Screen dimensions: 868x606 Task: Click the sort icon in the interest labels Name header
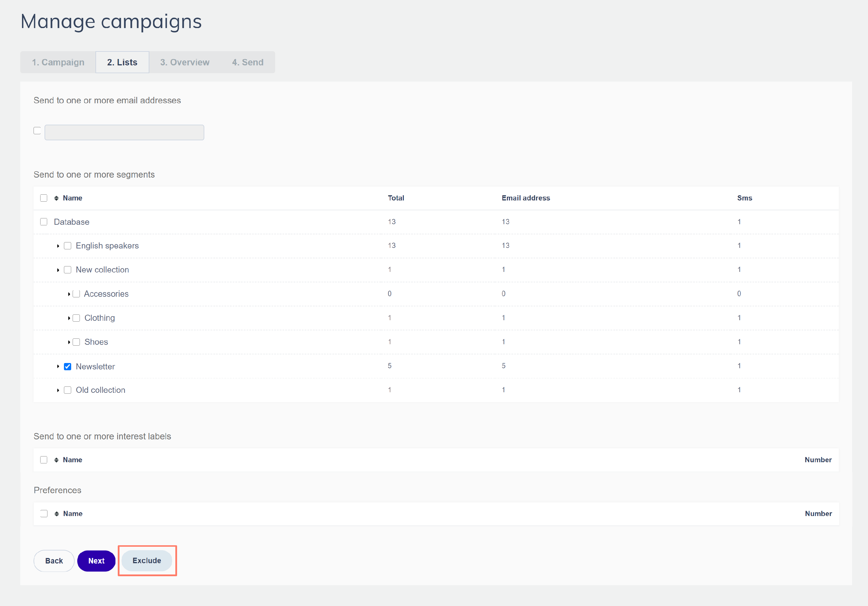tap(56, 460)
